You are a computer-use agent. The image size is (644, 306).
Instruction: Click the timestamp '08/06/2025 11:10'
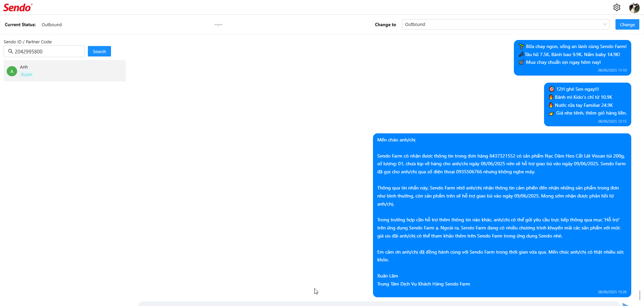pos(612,70)
